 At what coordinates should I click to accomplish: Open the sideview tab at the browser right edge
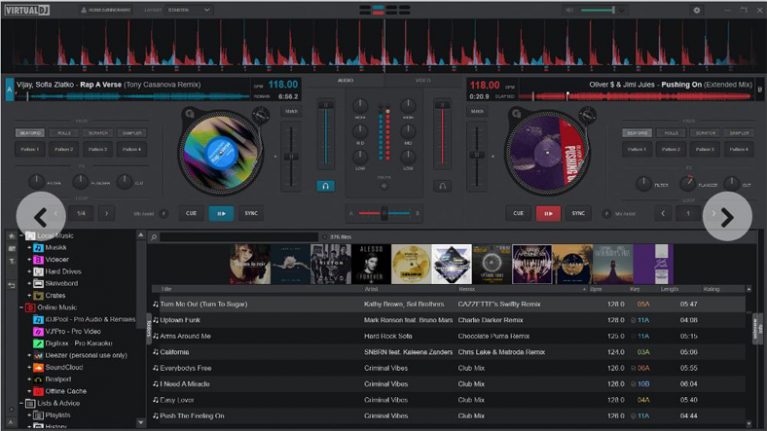757,329
